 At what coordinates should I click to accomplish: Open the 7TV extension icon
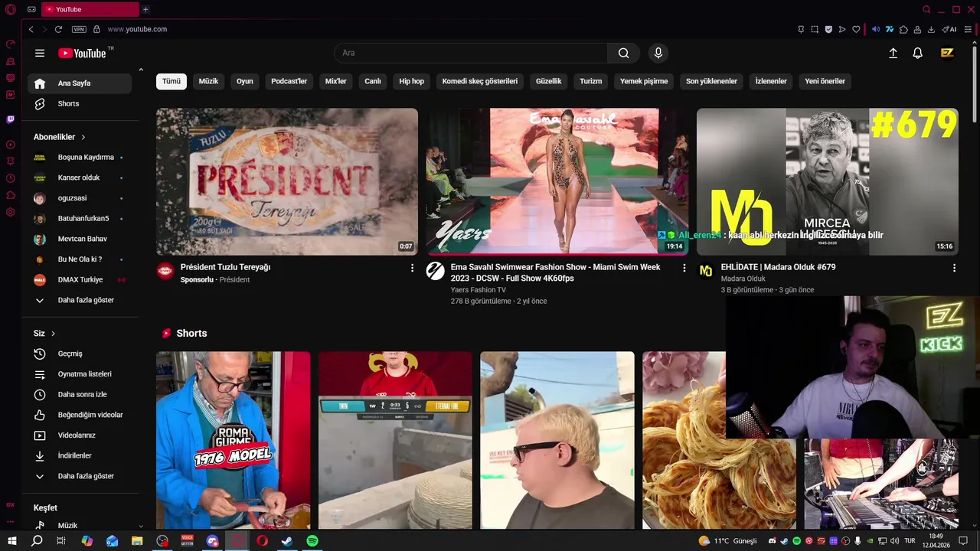pyautogui.click(x=890, y=29)
